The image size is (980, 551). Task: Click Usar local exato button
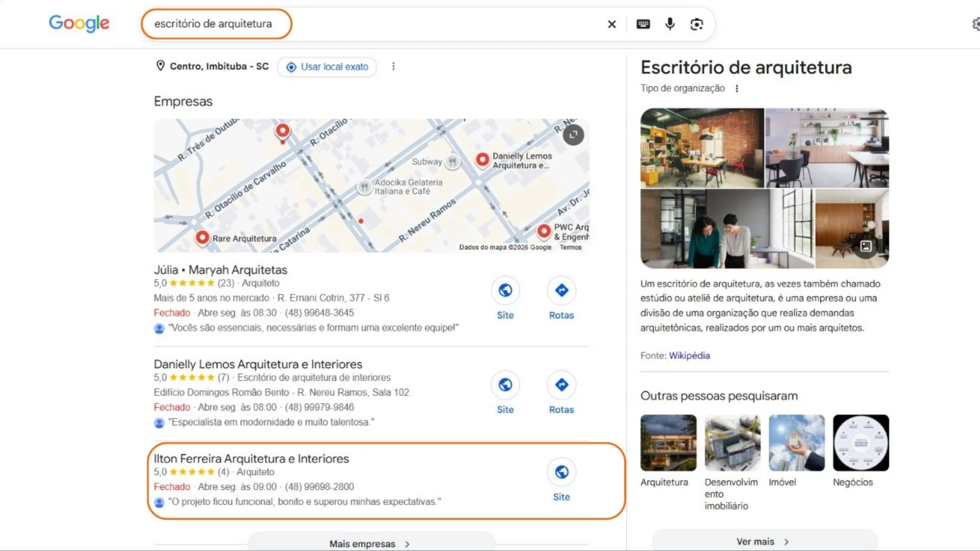(x=327, y=67)
